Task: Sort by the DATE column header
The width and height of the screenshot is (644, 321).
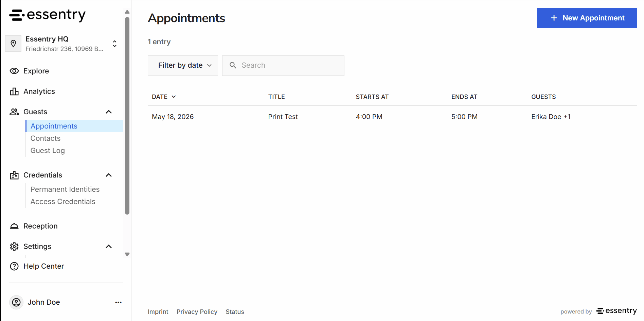Action: coord(164,97)
